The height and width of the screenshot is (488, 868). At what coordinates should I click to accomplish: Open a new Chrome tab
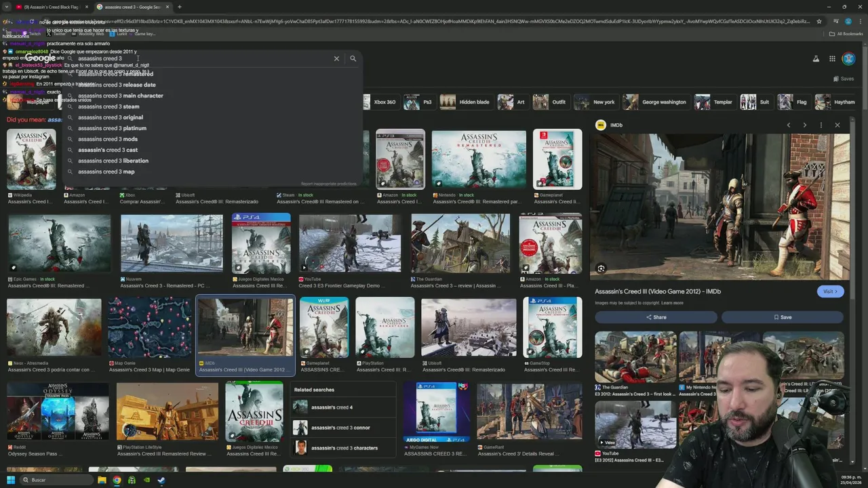(x=179, y=7)
